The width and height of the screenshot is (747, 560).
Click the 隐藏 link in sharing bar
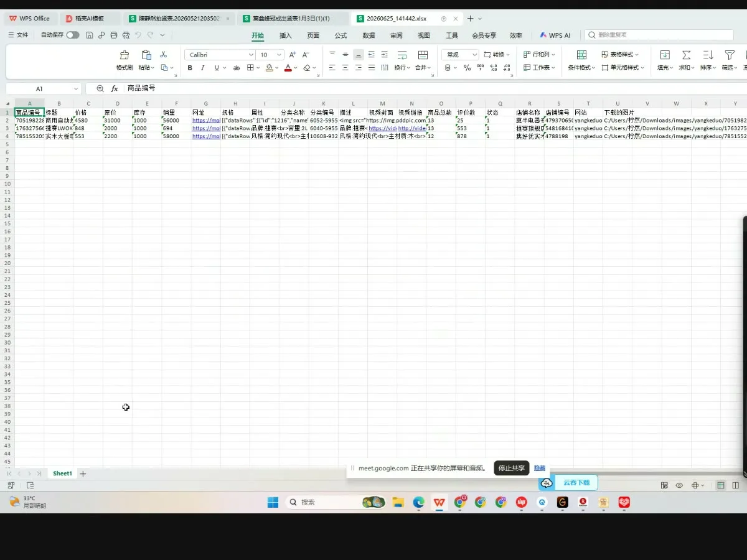pos(540,468)
